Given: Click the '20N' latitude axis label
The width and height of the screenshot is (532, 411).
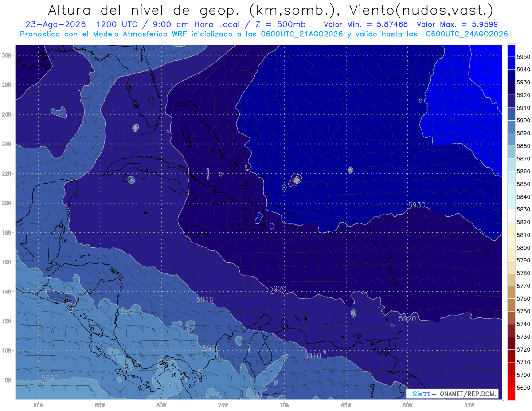Looking at the screenshot, I should [6, 203].
